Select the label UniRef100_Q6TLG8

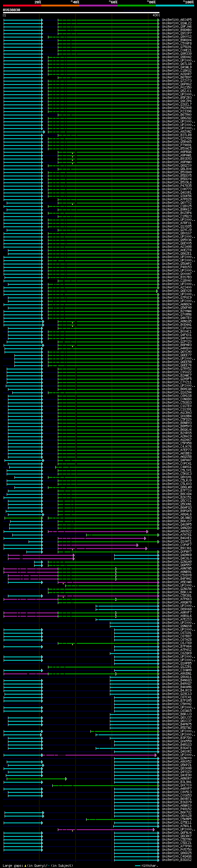coord(176,64)
